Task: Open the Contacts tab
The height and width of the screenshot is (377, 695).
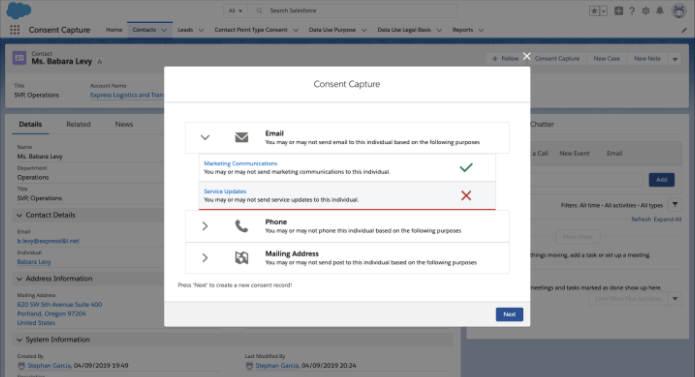Action: tap(144, 30)
